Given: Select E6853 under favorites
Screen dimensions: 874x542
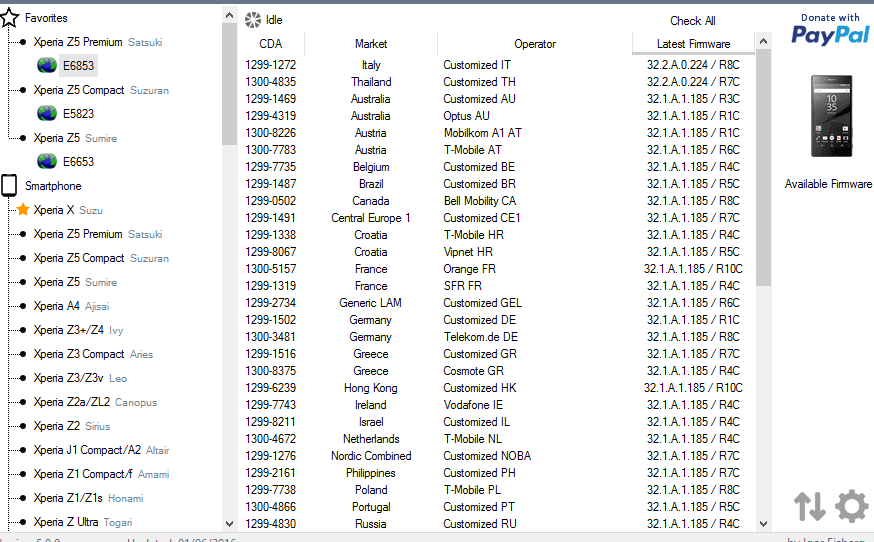Looking at the screenshot, I should [79, 66].
